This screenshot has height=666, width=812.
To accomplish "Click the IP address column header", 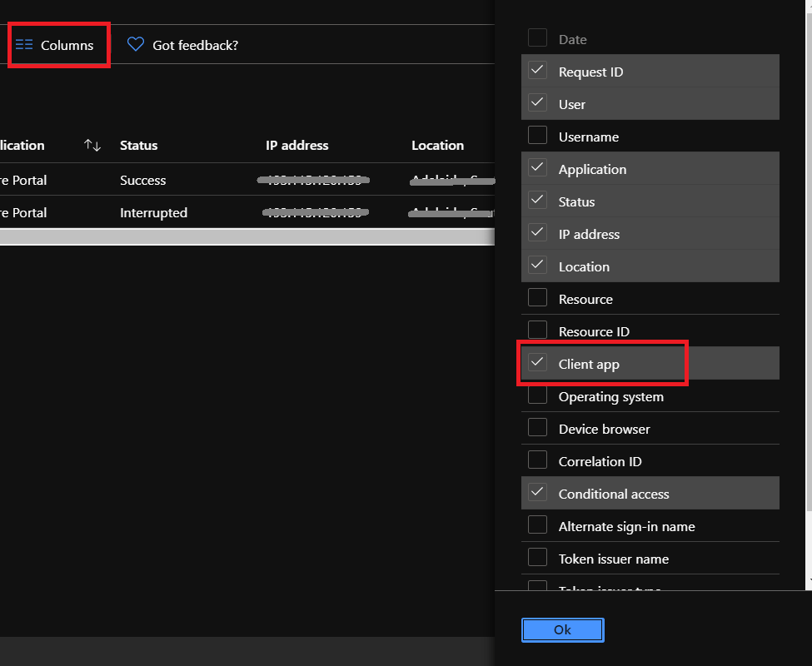I will pos(296,146).
